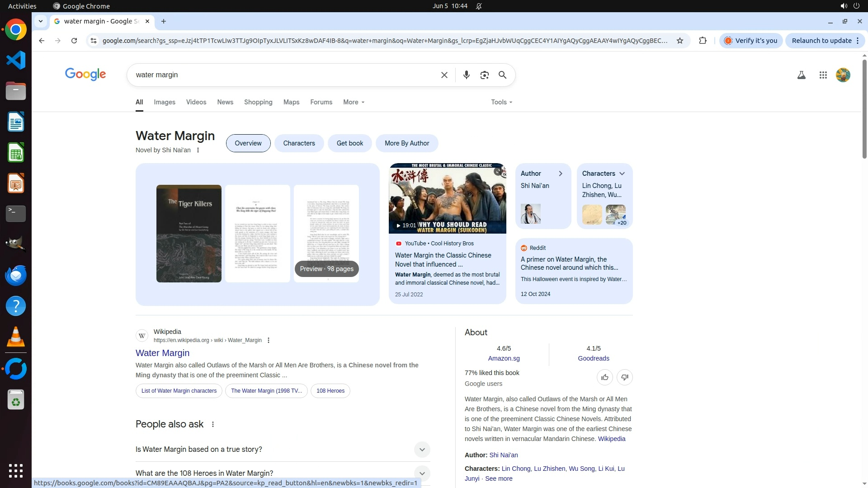Screen dimensions: 868x488
Task: Open the Tools dropdown
Action: pos(501,102)
